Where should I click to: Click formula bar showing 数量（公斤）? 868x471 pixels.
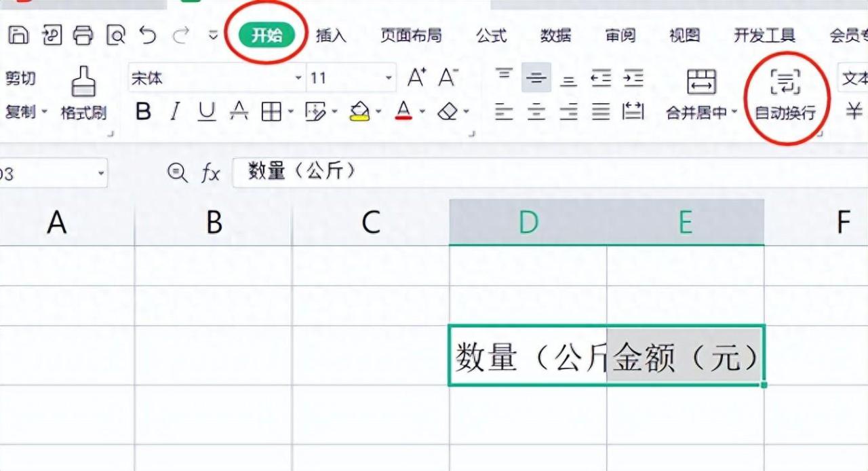pyautogui.click(x=550, y=172)
